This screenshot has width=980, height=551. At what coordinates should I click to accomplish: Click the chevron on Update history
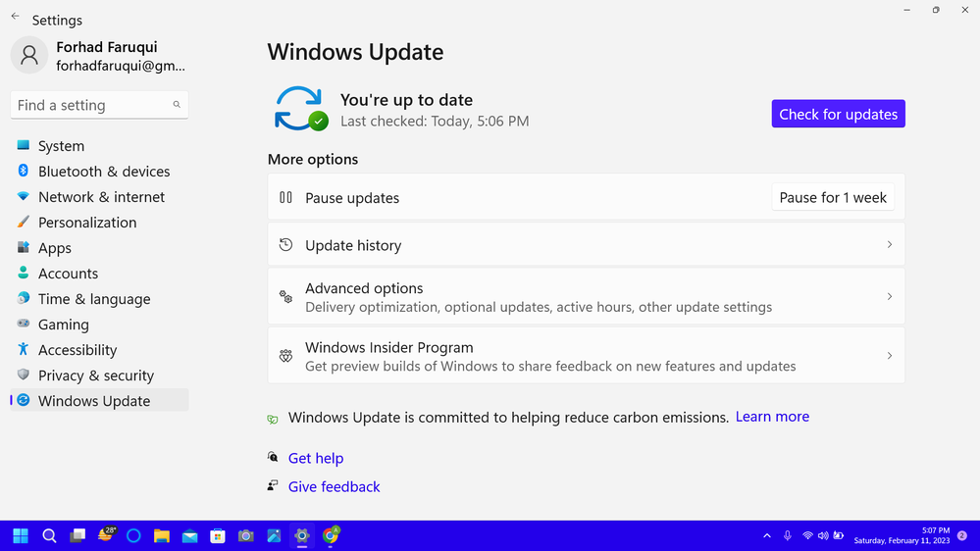click(x=890, y=245)
